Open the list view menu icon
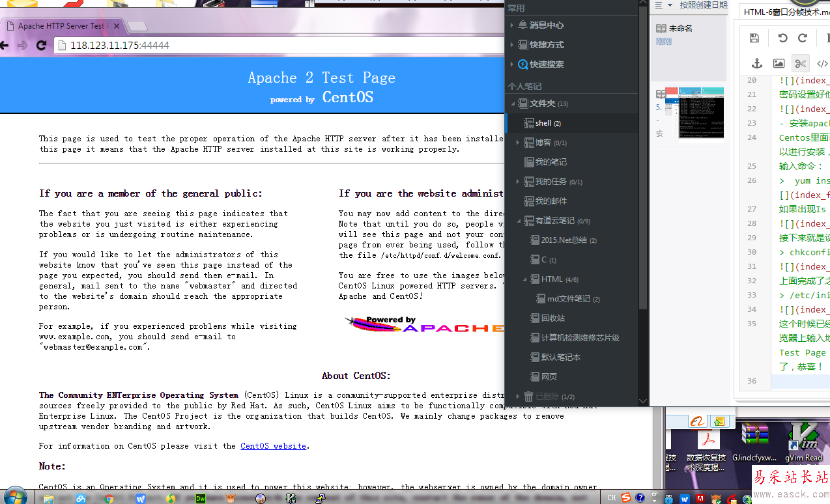This screenshot has height=504, width=830. pos(659,5)
